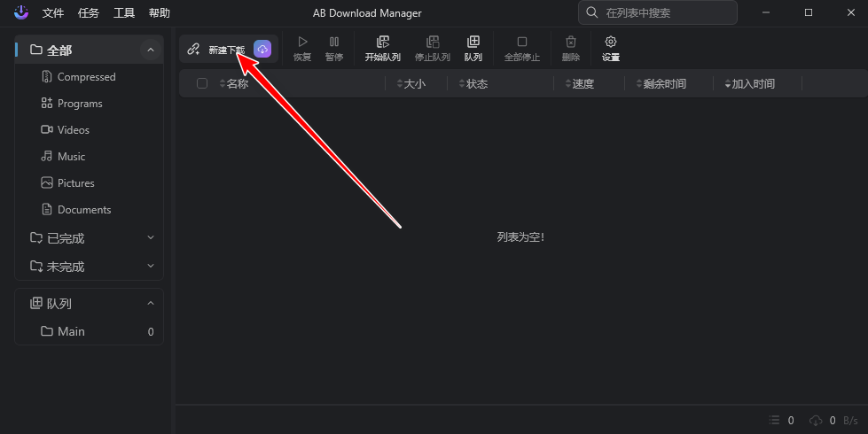Click the All (全部) folder icon
This screenshot has height=434, width=868.
(36, 50)
